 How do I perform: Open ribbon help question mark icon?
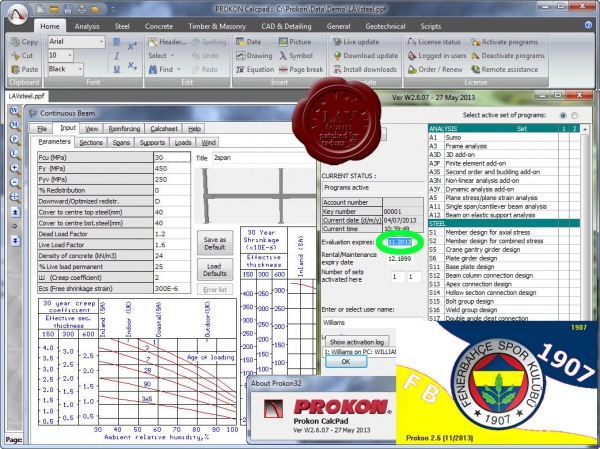point(589,25)
